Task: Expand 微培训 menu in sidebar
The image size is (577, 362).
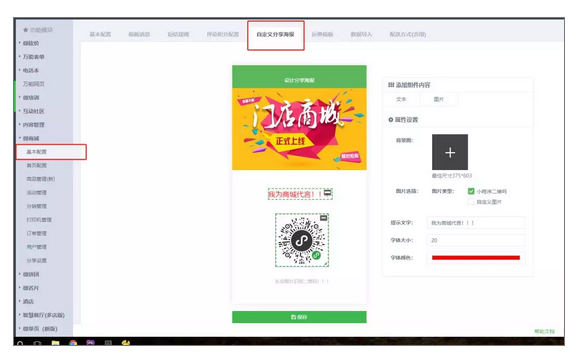Action: point(31,98)
